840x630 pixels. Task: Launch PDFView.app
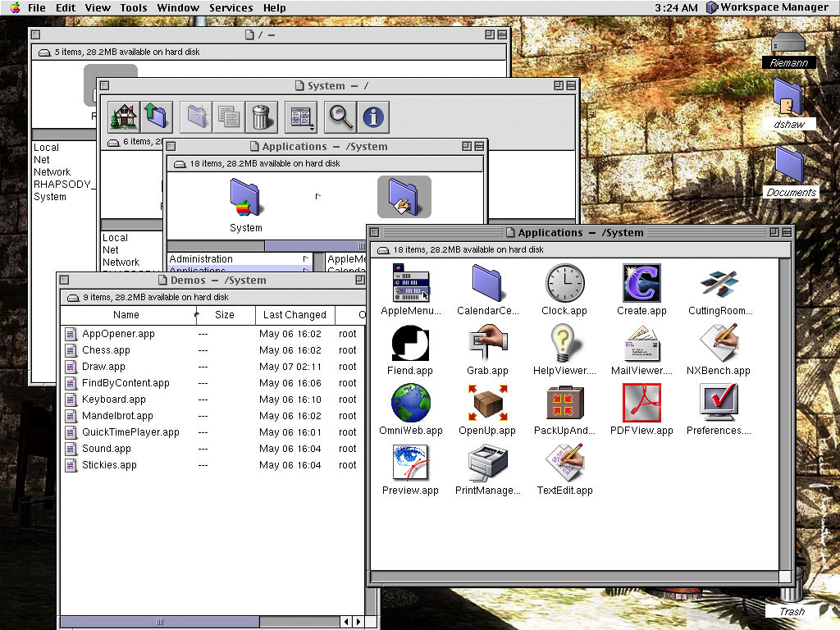[x=641, y=403]
